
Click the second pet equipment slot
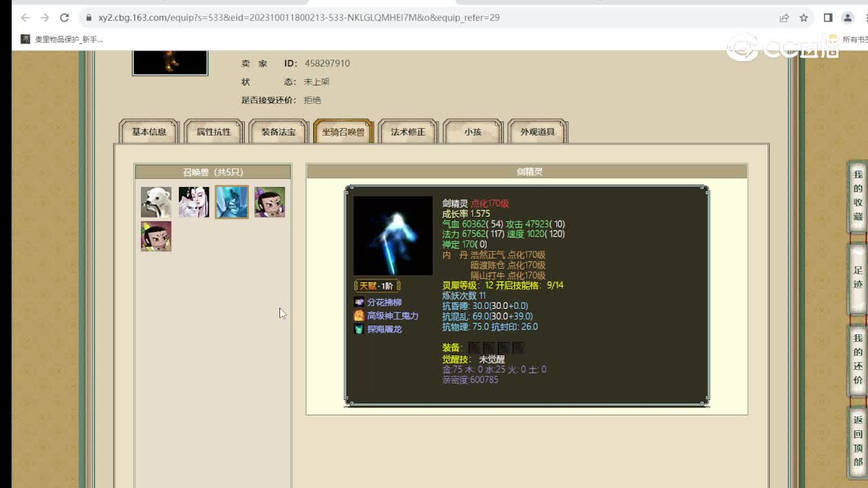tap(488, 348)
